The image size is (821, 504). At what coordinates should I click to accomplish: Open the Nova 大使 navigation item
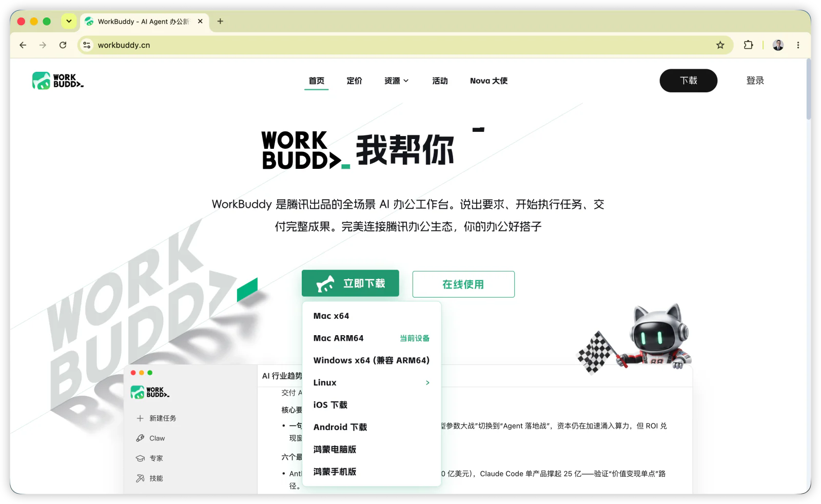(488, 81)
